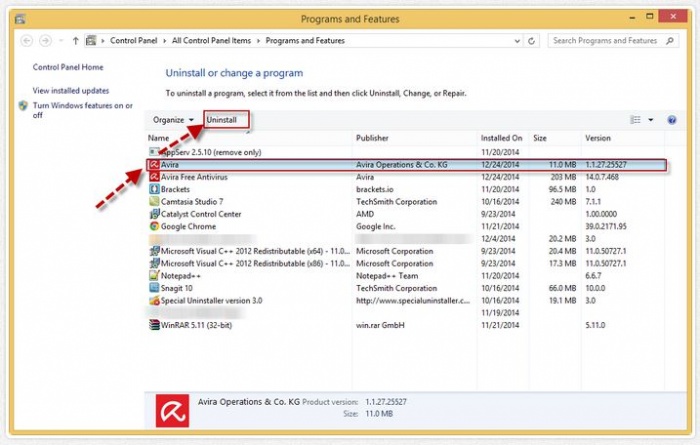
Task: Open the Help question mark icon
Action: [671, 120]
